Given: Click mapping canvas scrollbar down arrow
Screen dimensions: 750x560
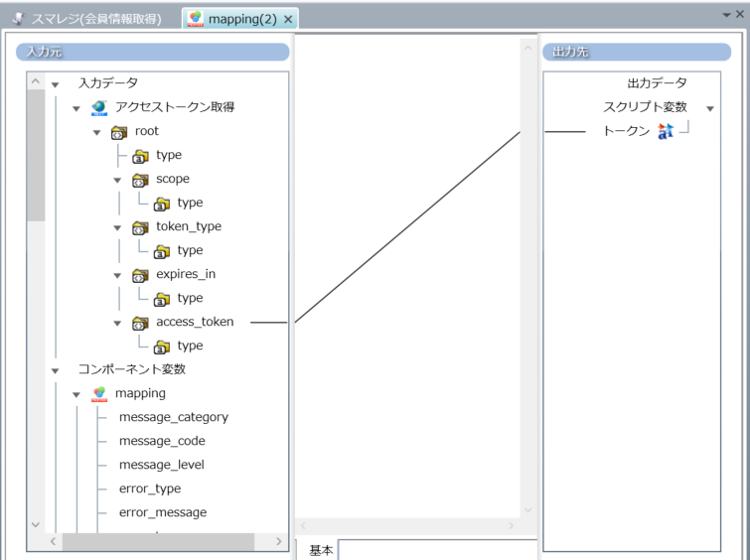Looking at the screenshot, I should point(528,509).
